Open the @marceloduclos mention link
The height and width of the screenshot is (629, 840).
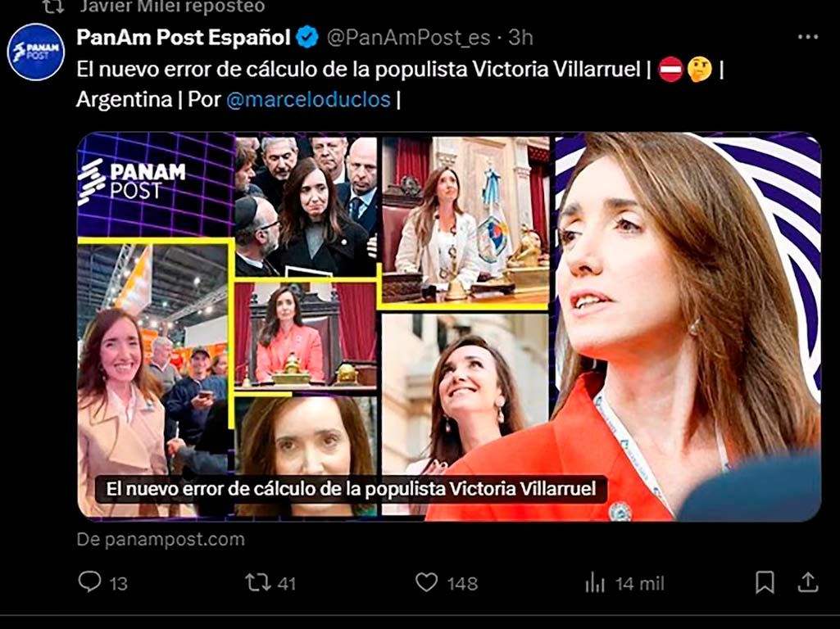(x=308, y=100)
